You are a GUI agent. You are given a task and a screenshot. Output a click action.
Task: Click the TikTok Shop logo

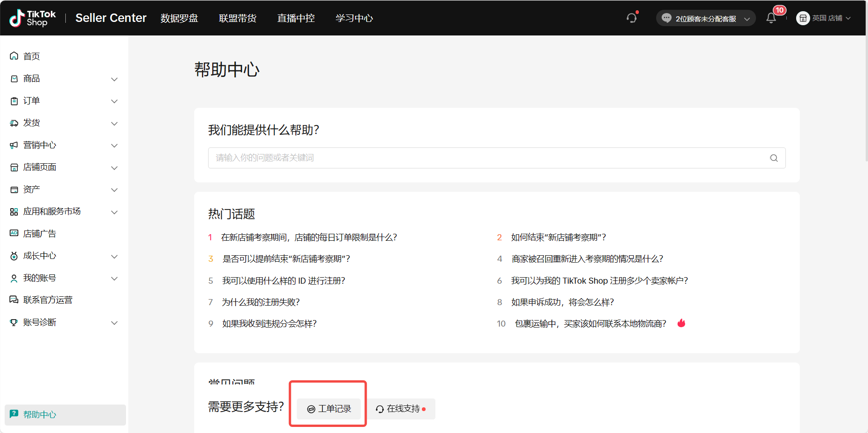(33, 18)
